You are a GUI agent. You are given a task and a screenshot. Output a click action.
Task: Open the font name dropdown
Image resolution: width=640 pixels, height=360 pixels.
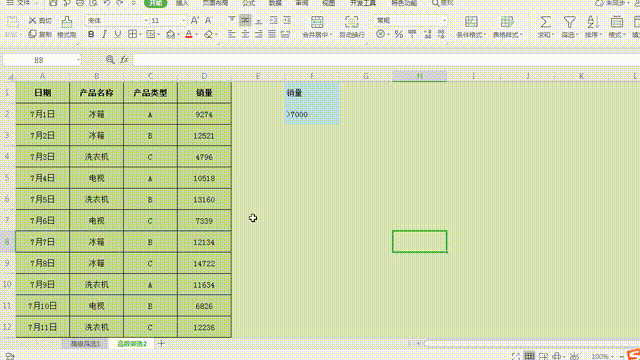[x=146, y=20]
